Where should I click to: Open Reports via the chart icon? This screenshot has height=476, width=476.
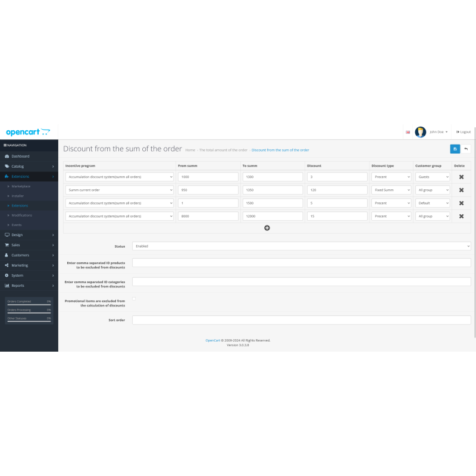coord(7,285)
